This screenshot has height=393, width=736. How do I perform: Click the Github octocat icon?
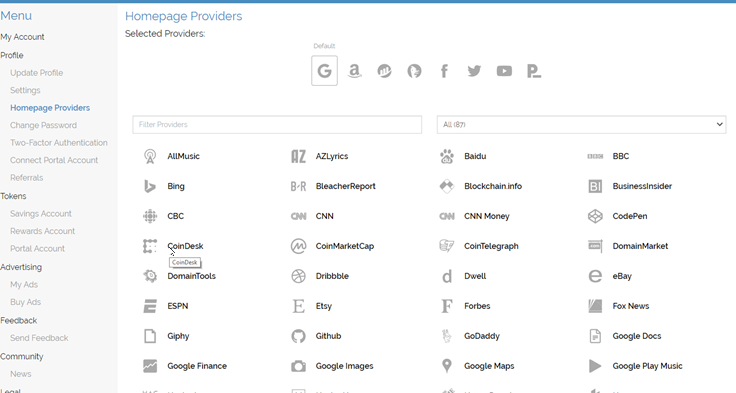[298, 336]
